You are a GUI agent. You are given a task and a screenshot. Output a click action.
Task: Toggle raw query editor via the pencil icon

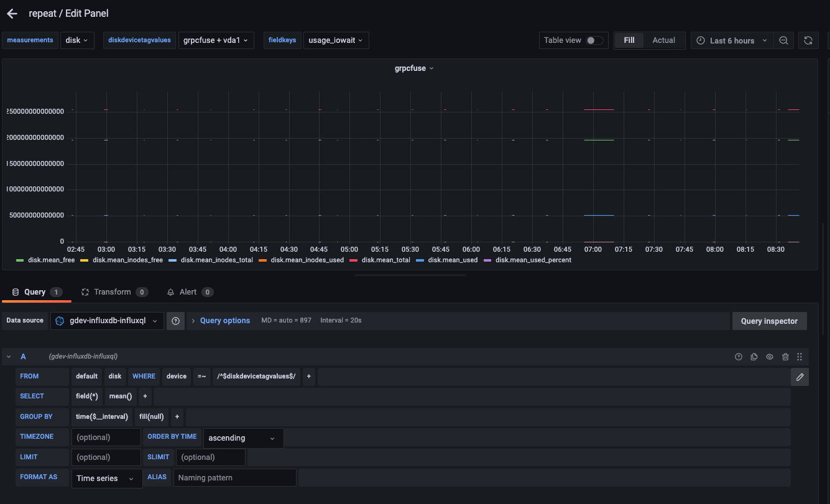pos(800,377)
